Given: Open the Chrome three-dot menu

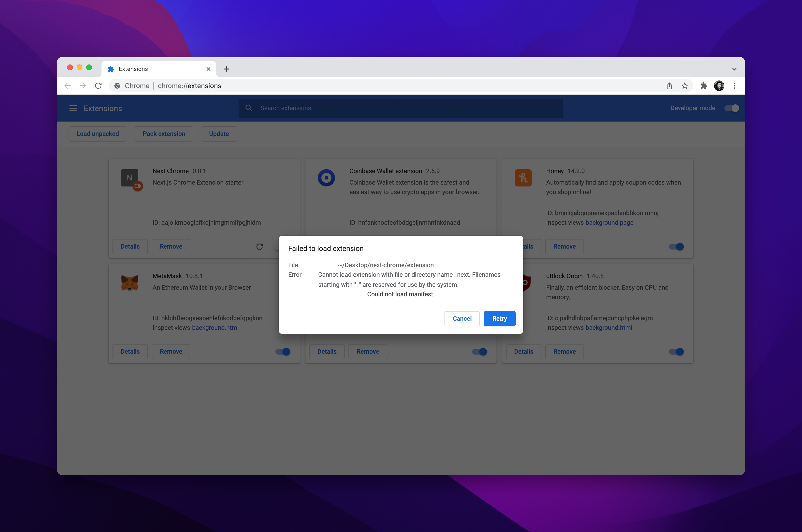Looking at the screenshot, I should 734,86.
